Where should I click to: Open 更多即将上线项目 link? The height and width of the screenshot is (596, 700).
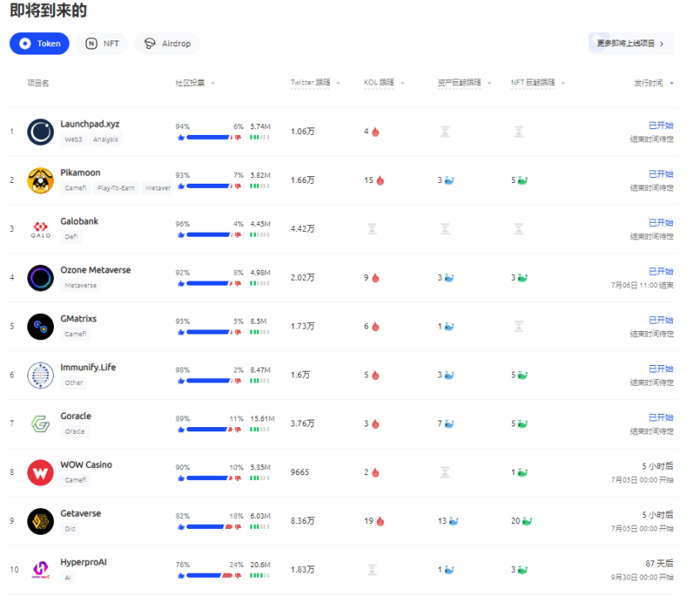pyautogui.click(x=630, y=43)
